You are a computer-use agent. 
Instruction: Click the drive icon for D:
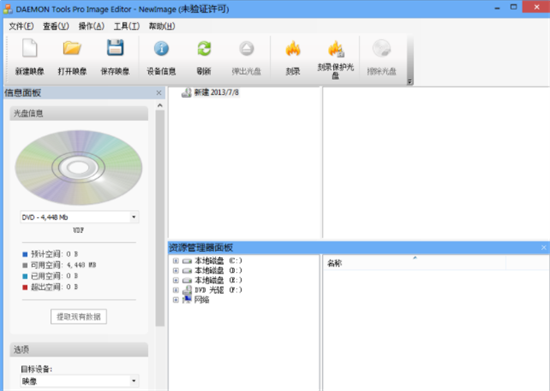pos(187,271)
